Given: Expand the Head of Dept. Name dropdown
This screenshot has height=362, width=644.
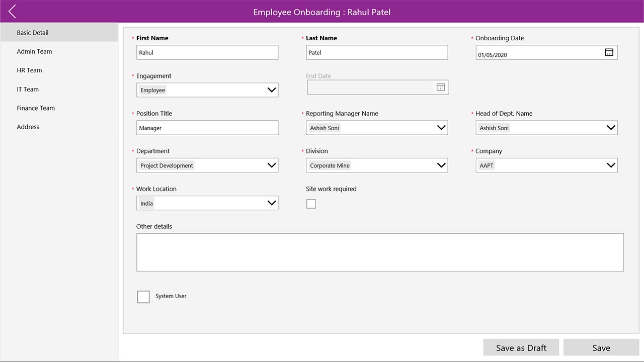Looking at the screenshot, I should [x=611, y=128].
